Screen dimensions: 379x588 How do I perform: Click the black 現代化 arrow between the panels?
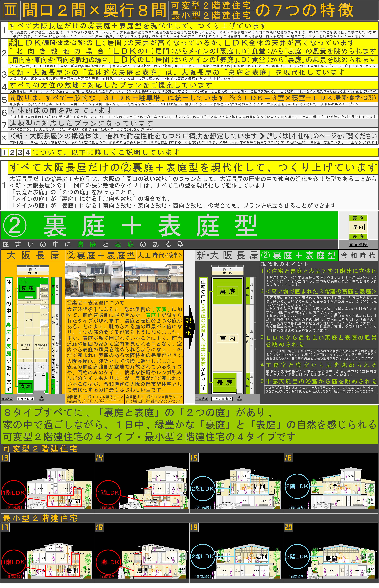point(189,327)
